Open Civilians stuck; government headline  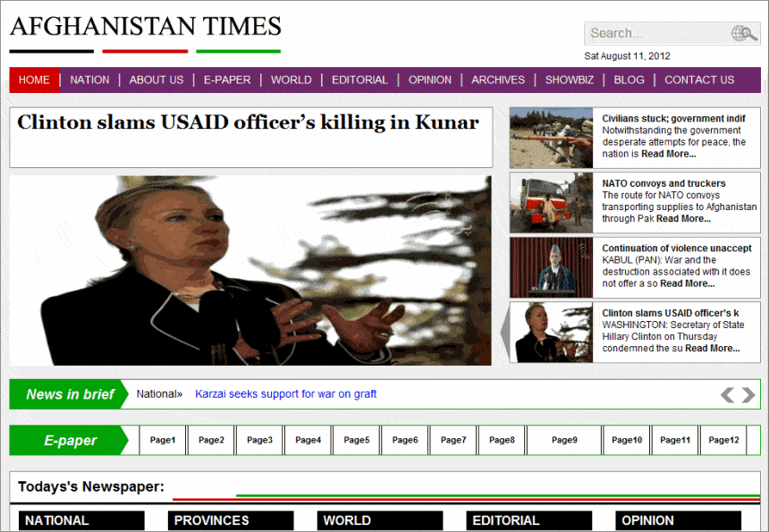click(674, 119)
